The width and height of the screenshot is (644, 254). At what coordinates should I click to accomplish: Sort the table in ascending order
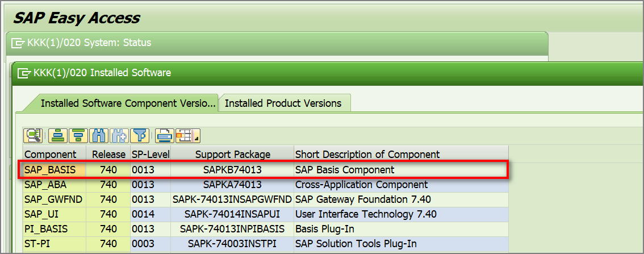point(57,136)
